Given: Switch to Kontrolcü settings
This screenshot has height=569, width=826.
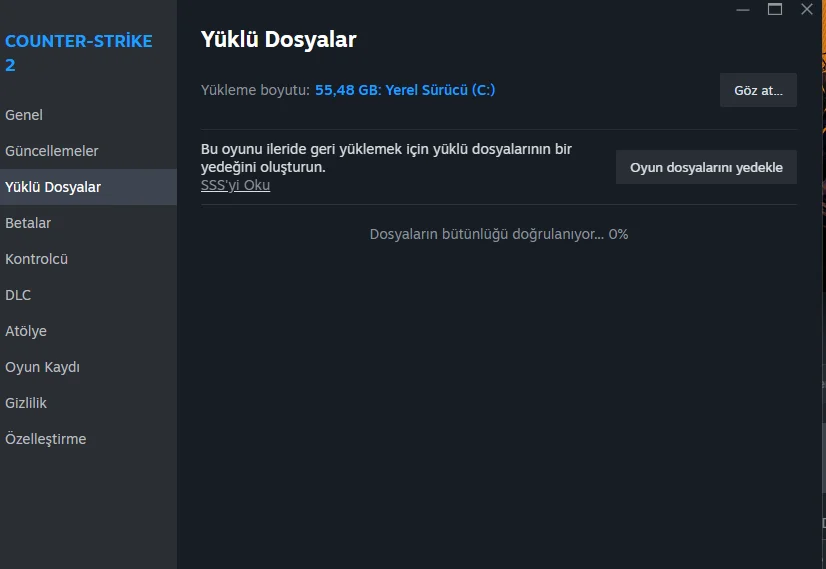Looking at the screenshot, I should tap(88, 259).
